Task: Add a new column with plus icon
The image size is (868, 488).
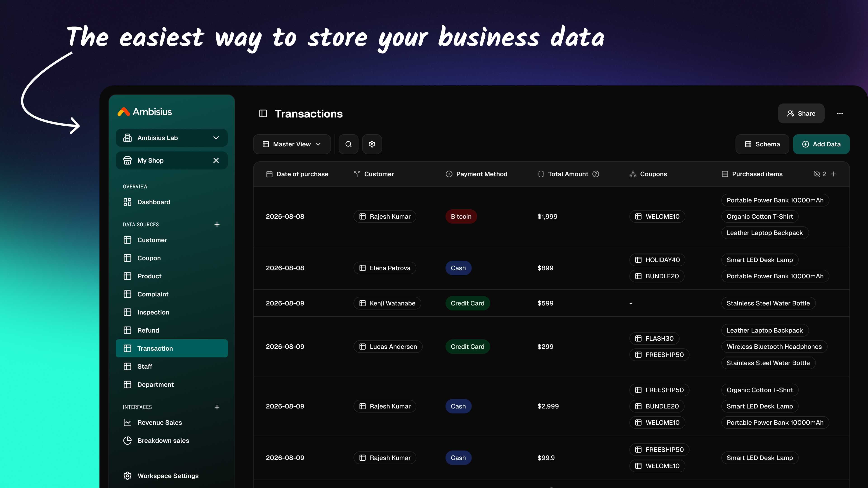Action: (x=834, y=174)
